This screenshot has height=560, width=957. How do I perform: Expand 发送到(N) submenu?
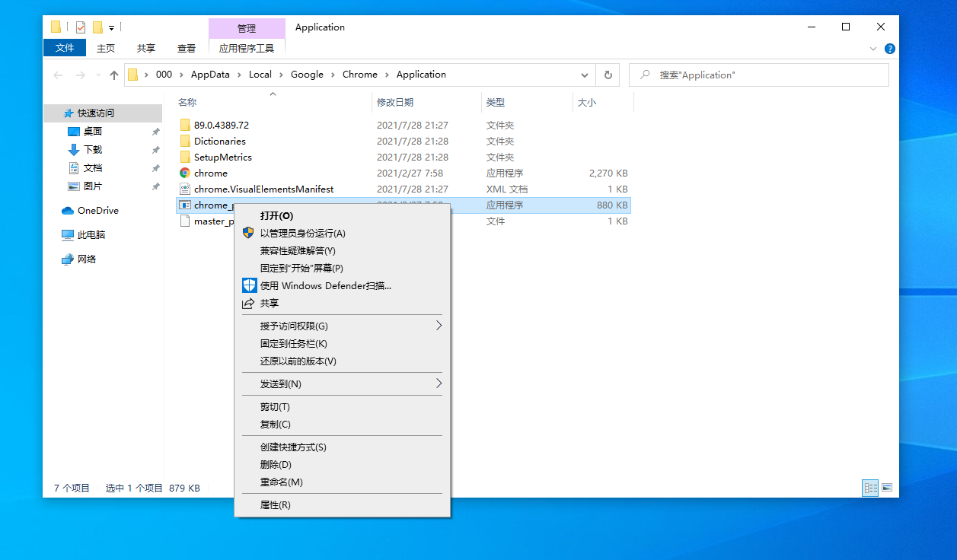(x=342, y=383)
